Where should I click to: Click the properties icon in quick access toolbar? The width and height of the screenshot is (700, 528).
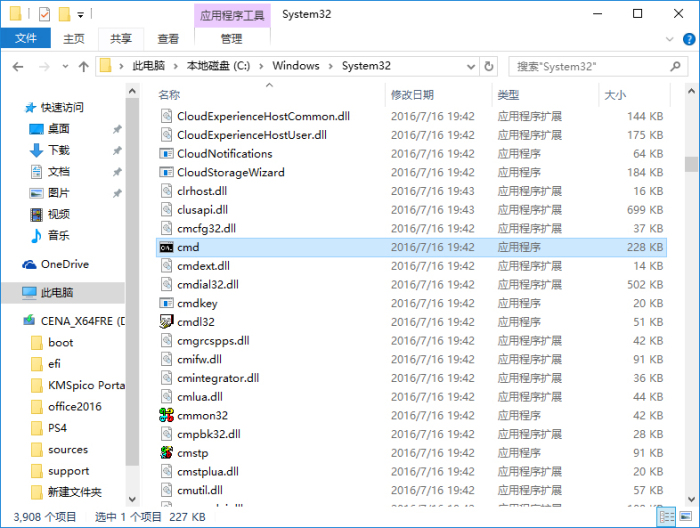(x=45, y=14)
